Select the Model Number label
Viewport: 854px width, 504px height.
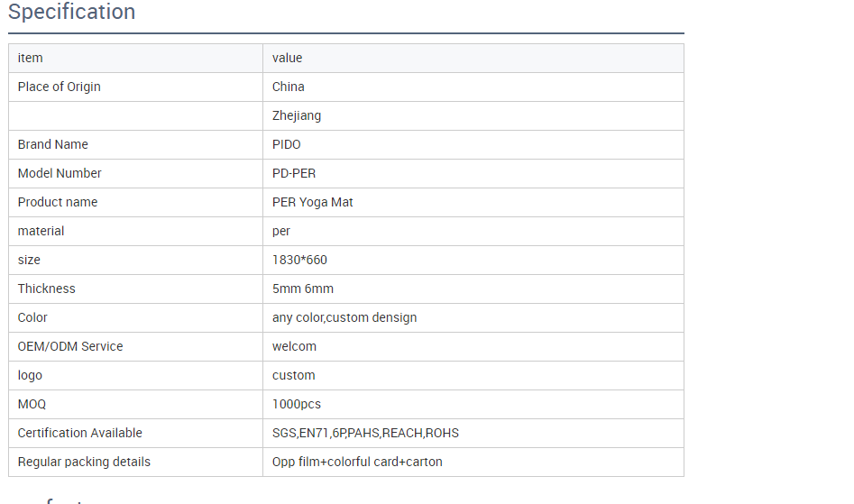(x=60, y=173)
